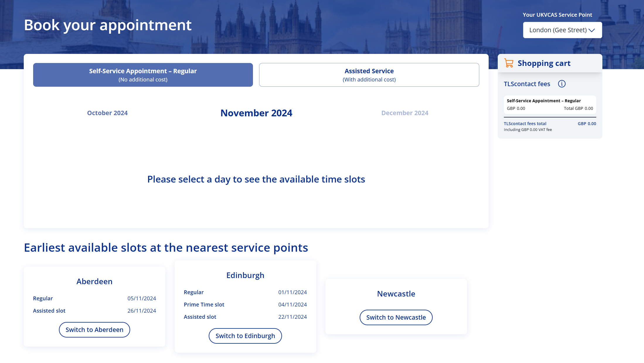Click the Self-Service Appointment cart item
This screenshot has width=644, height=363.
click(x=550, y=104)
